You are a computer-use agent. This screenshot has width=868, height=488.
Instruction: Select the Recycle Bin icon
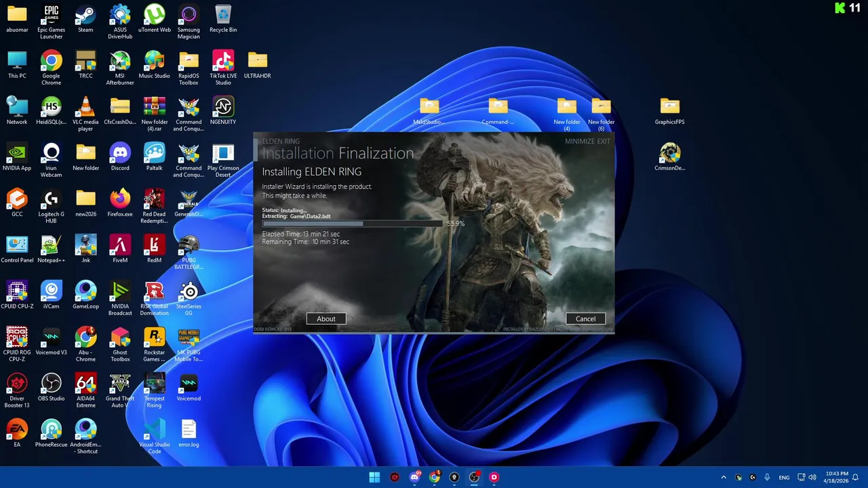tap(223, 19)
